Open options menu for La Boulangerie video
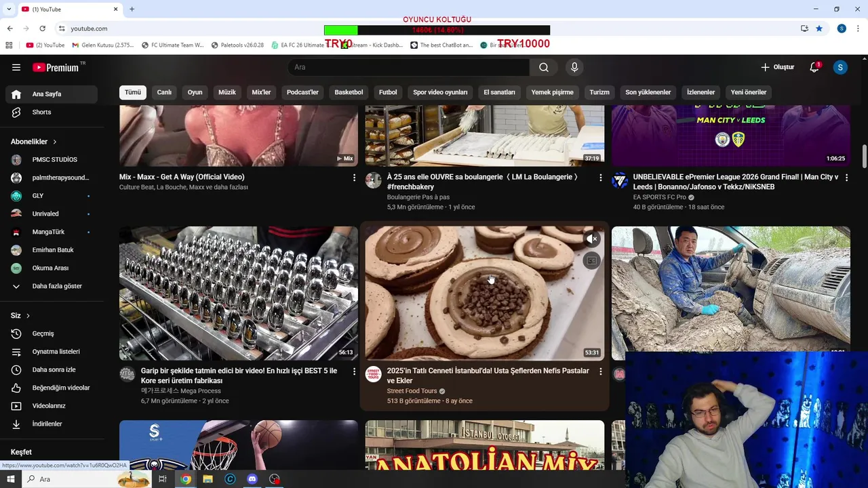Viewport: 868px width, 488px height. point(600,178)
